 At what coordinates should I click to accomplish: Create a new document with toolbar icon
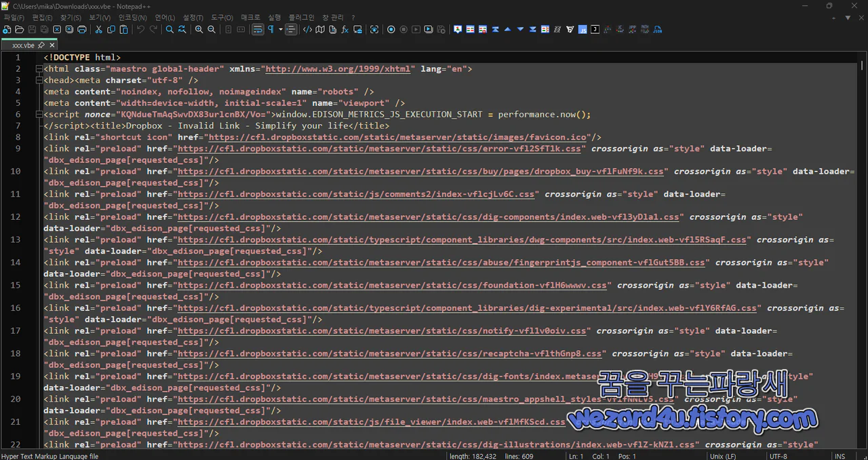(7, 30)
